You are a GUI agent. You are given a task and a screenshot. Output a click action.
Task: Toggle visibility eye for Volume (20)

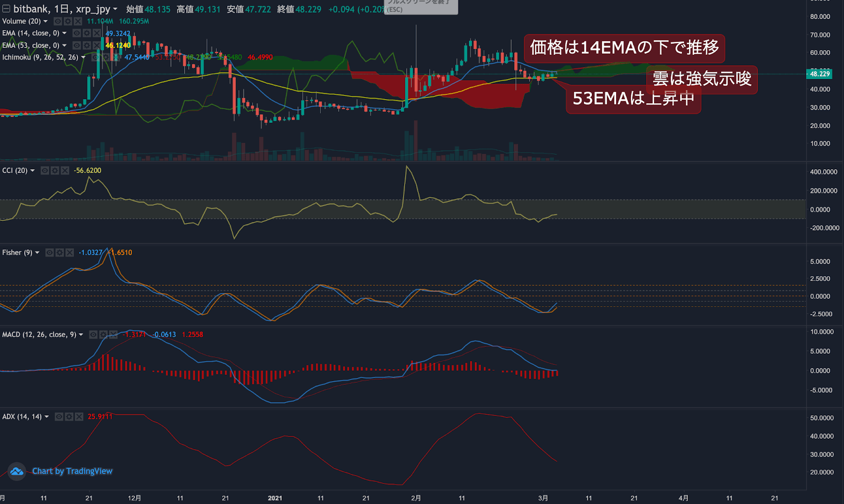[57, 21]
